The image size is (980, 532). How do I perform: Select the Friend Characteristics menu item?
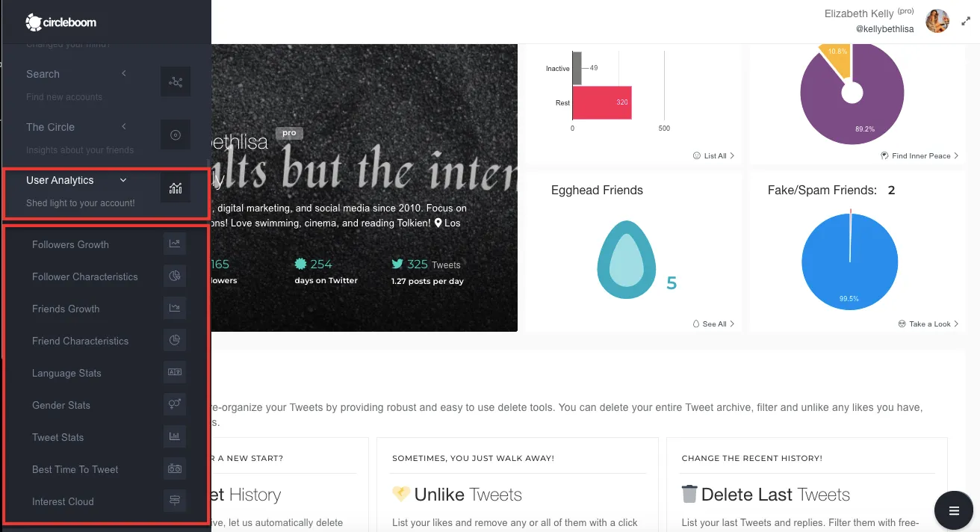click(79, 340)
